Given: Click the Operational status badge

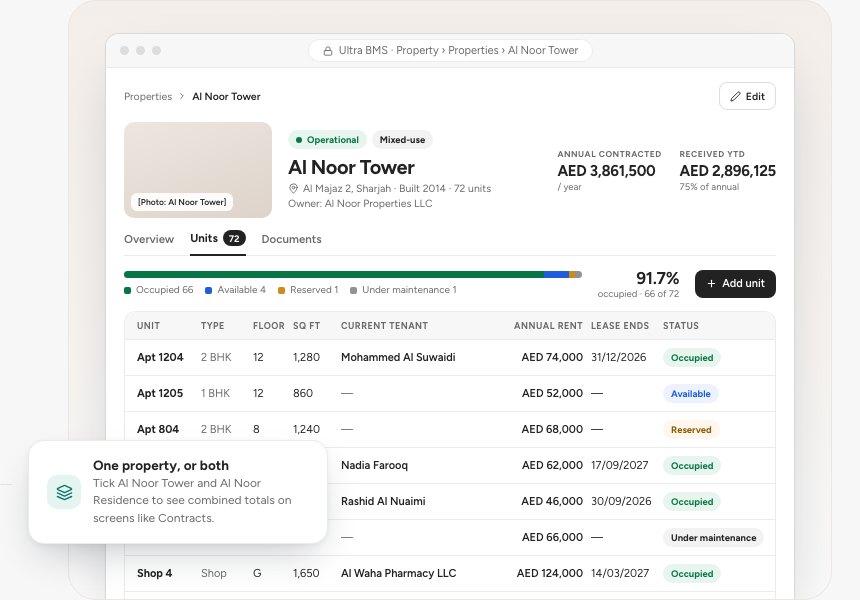Looking at the screenshot, I should pyautogui.click(x=327, y=140).
